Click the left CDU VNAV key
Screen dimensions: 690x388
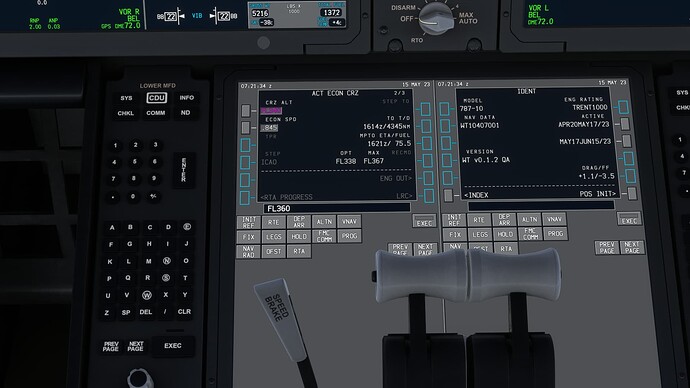point(349,222)
